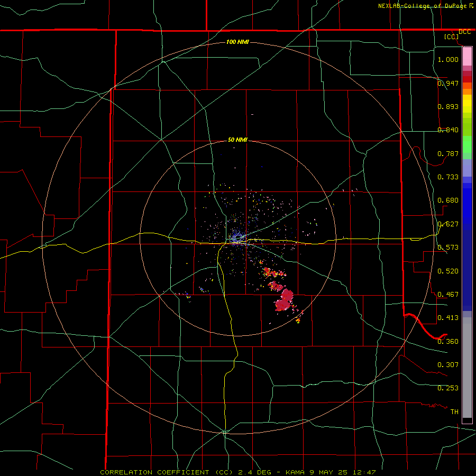The width and height of the screenshot is (476, 476).
Task: Click the TH legend label
Action: [454, 412]
